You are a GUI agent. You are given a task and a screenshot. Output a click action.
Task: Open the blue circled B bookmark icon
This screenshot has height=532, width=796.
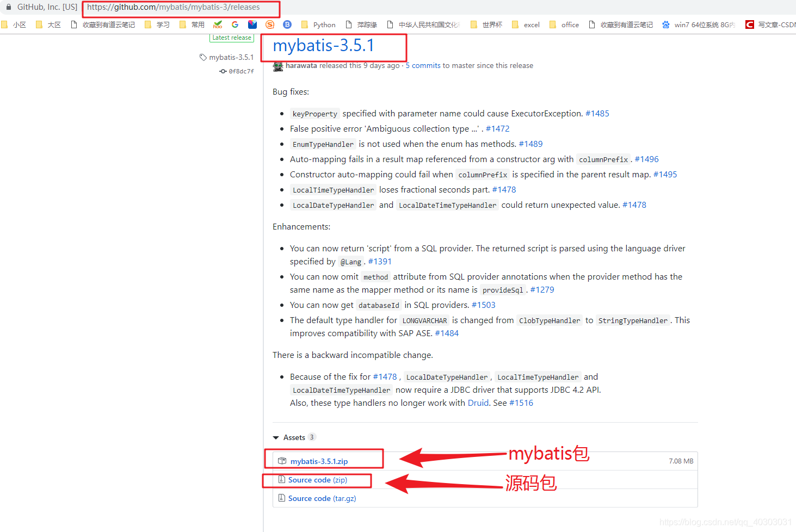coord(287,24)
